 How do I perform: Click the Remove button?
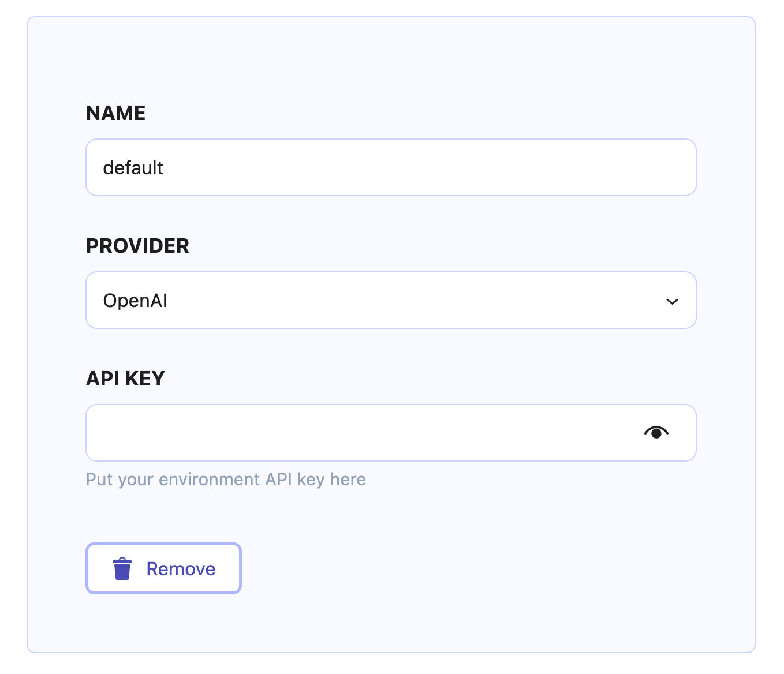pyautogui.click(x=163, y=568)
